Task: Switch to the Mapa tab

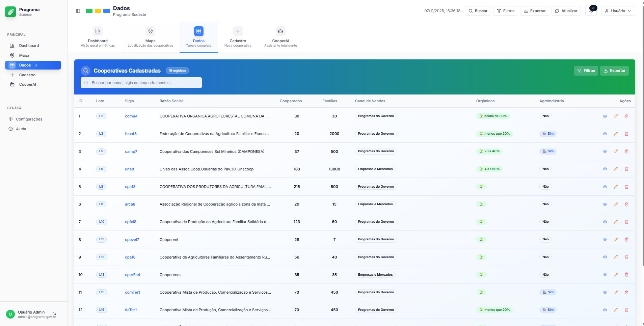Action: [150, 37]
